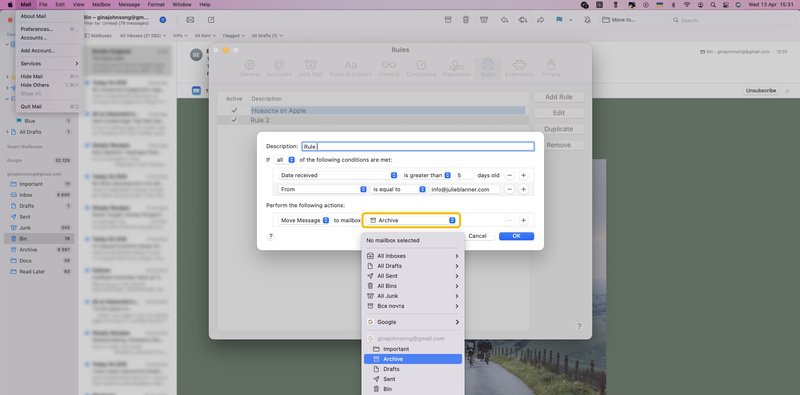The width and height of the screenshot is (800, 395).
Task: Click the Unsubscribe button
Action: click(x=761, y=90)
